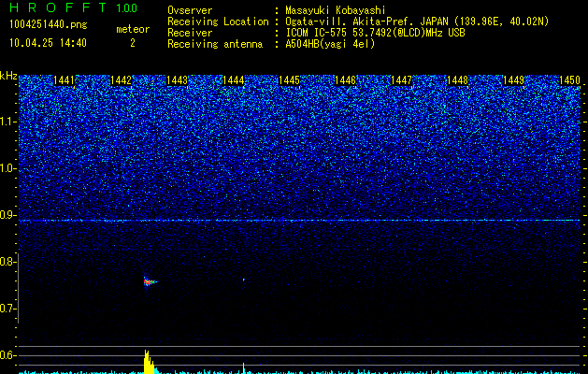Click the 0.7 kHz frequency label
Screen dimensions: 588x374
(7, 309)
